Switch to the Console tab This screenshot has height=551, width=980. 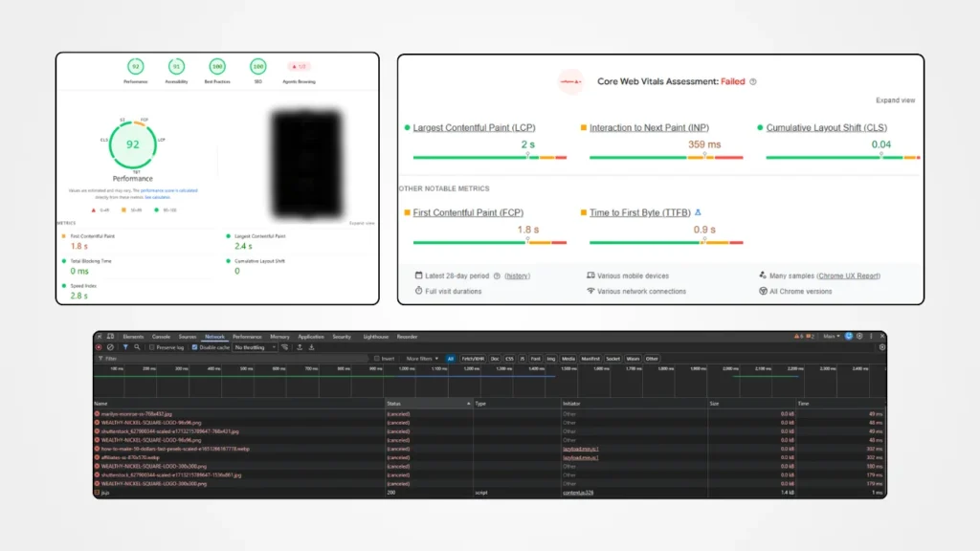pyautogui.click(x=161, y=337)
